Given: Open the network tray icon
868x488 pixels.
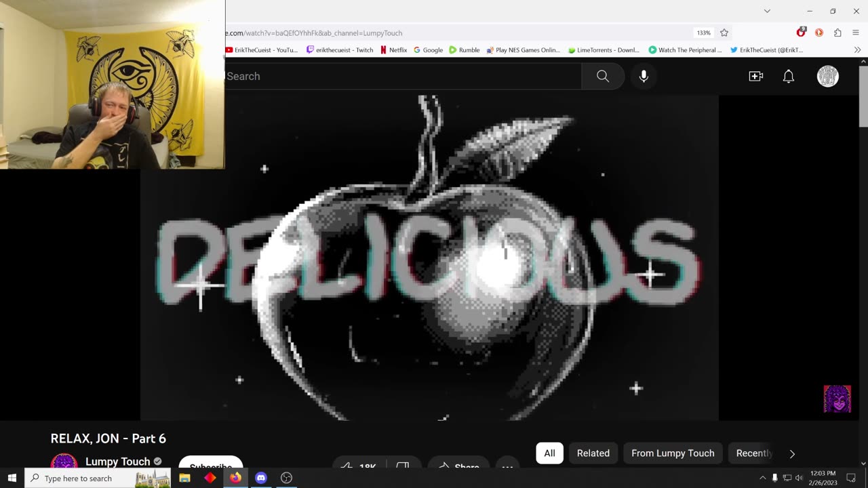Looking at the screenshot, I should tap(787, 478).
